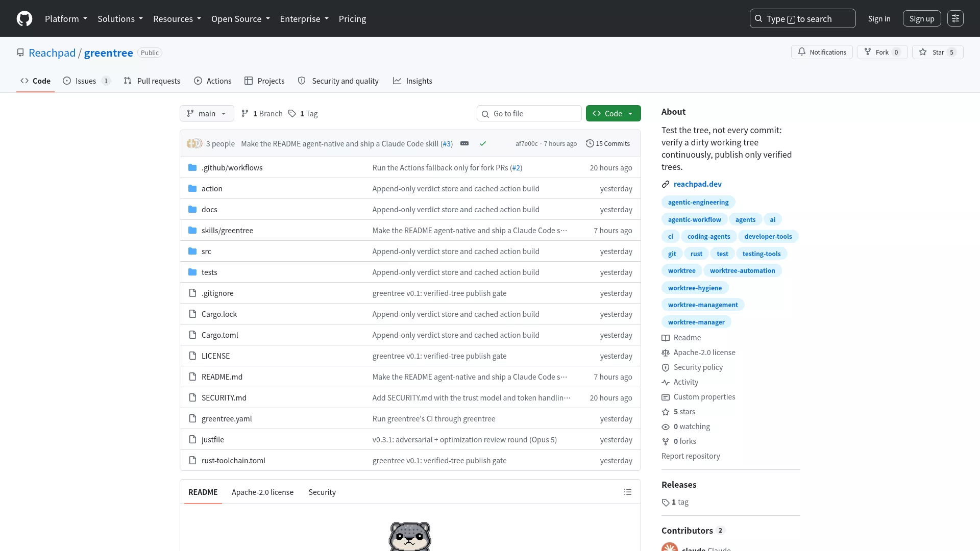Image resolution: width=980 pixels, height=551 pixels.
Task: Select the Security and quality tab
Action: (x=338, y=81)
